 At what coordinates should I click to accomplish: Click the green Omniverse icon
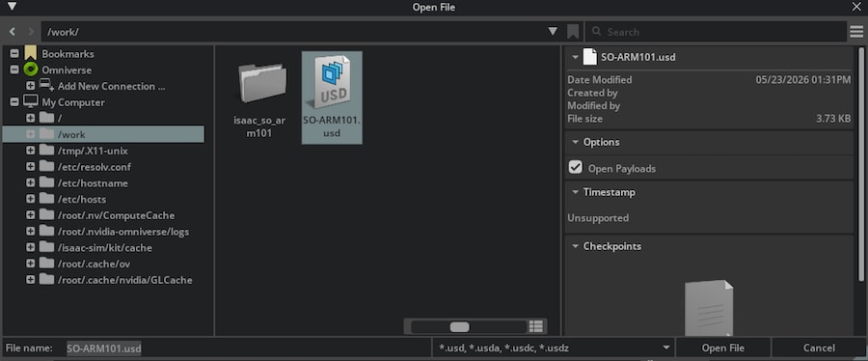pyautogui.click(x=31, y=69)
